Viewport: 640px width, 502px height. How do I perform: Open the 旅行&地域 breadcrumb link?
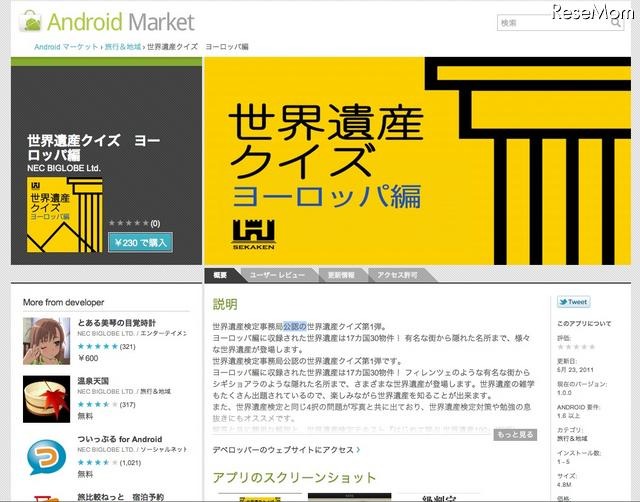coord(123,47)
